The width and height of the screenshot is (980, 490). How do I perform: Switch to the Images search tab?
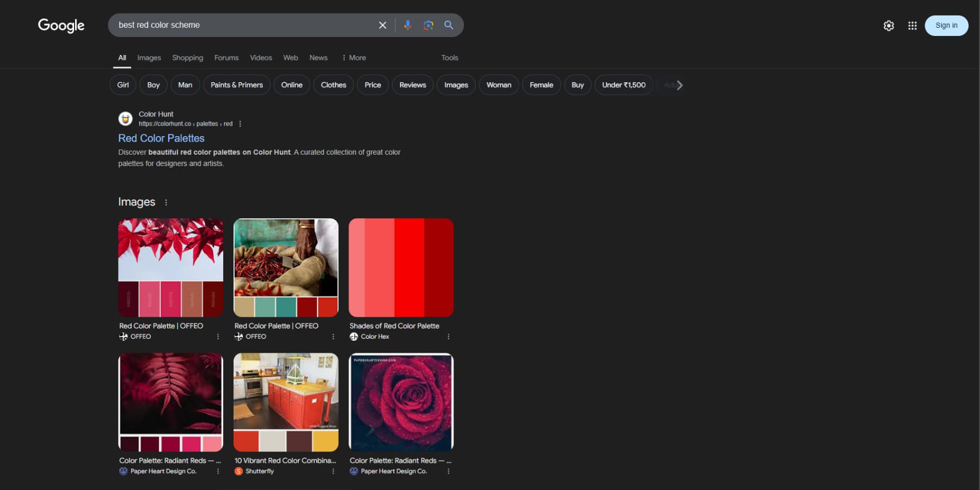pyautogui.click(x=149, y=57)
